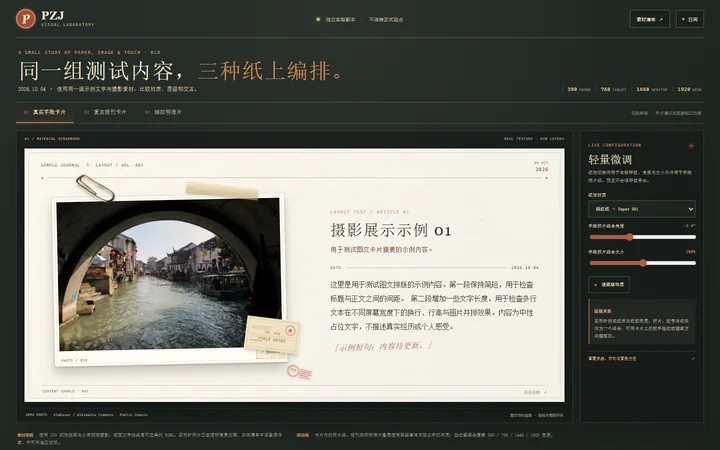Click the orange headline 三种纸上编排
Screen dimensions: 720x450
point(271,71)
